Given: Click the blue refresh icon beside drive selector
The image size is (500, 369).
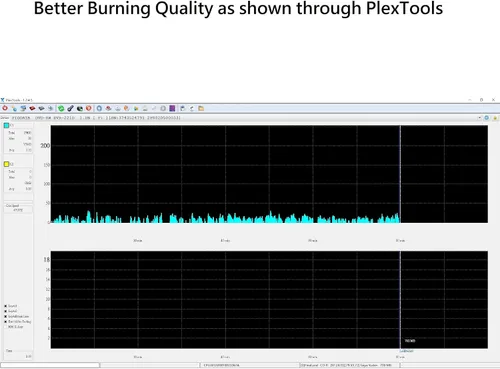Looking at the screenshot, I should [487, 118].
